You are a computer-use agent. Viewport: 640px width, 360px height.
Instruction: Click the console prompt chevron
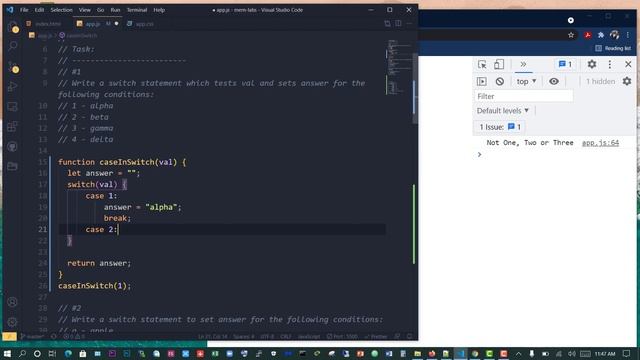pyautogui.click(x=480, y=154)
